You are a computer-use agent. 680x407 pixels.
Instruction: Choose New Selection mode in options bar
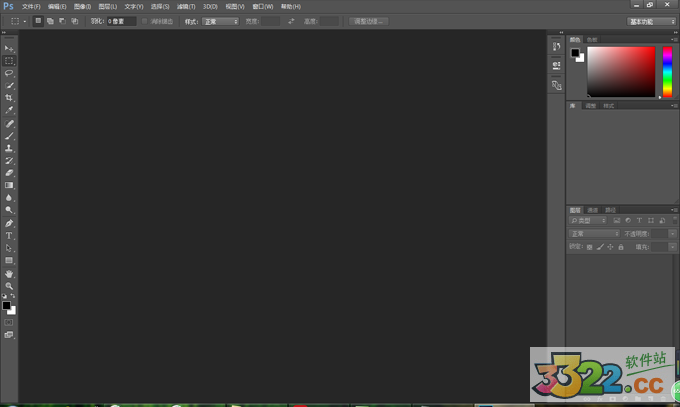[x=38, y=21]
